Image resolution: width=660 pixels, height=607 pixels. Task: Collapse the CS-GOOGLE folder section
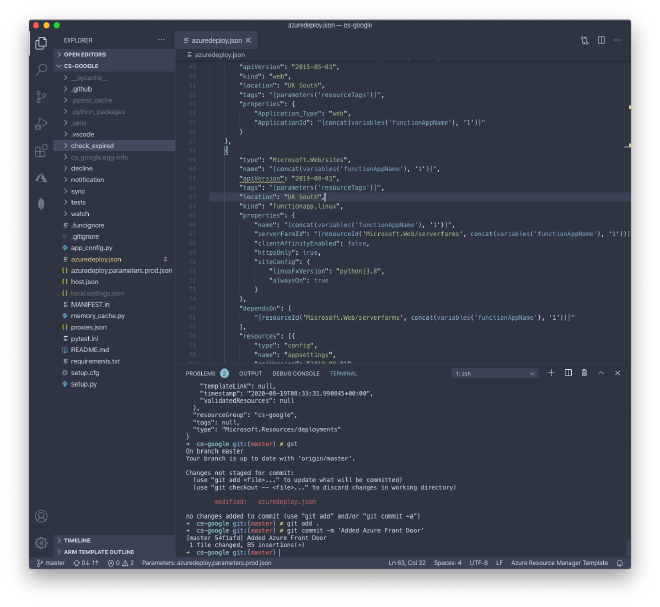coord(114,66)
